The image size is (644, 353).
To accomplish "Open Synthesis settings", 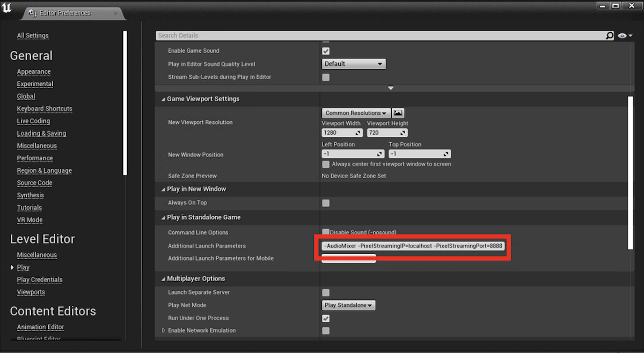I will [x=31, y=195].
